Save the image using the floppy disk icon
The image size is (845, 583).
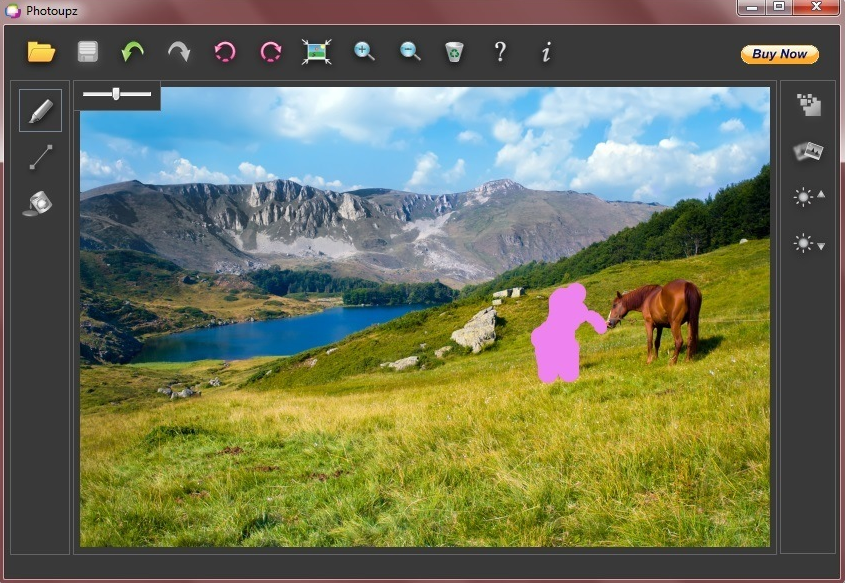tap(87, 52)
